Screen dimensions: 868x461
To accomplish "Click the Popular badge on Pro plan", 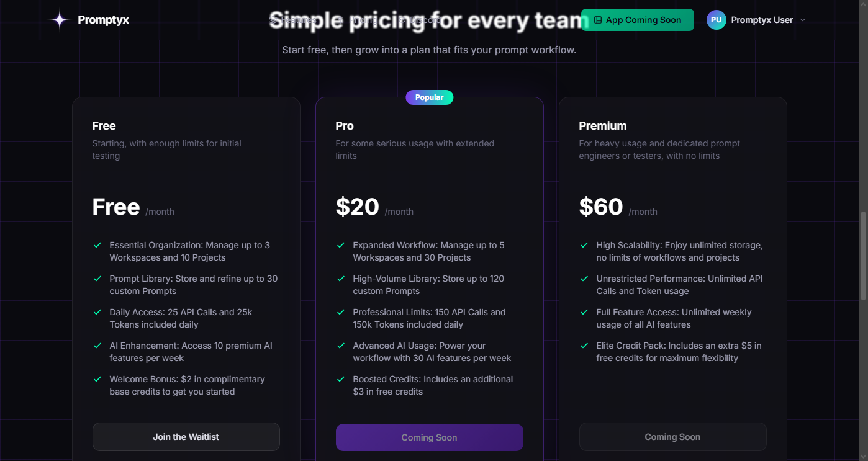I will (x=429, y=97).
